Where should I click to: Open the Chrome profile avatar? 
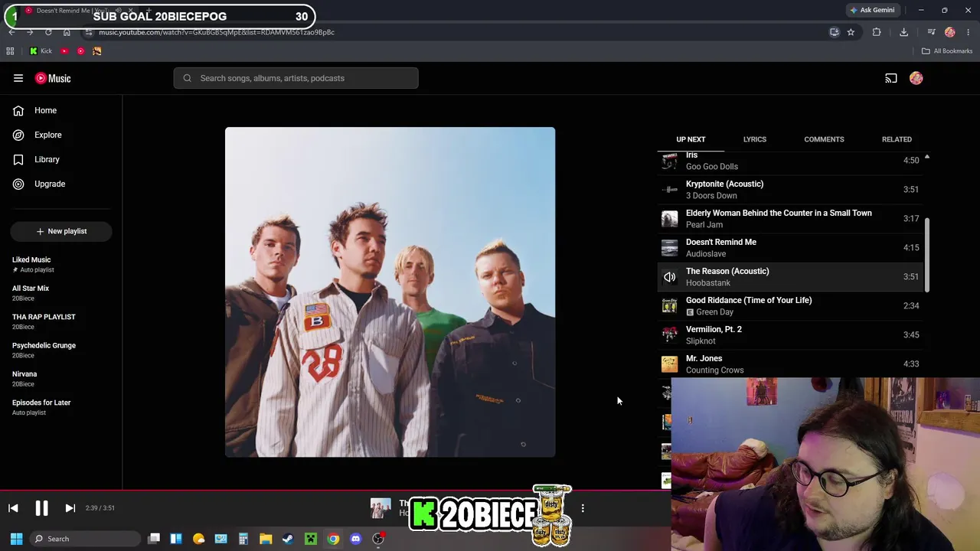pyautogui.click(x=950, y=32)
